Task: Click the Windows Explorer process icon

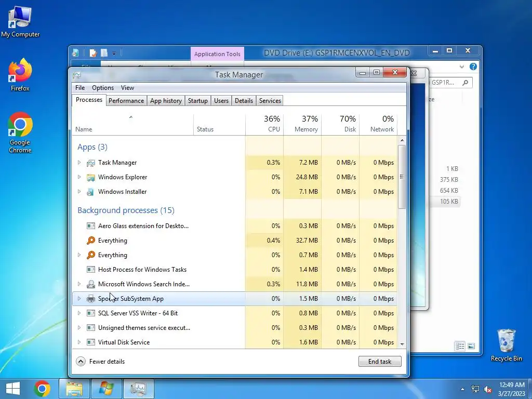Action: [x=90, y=178]
